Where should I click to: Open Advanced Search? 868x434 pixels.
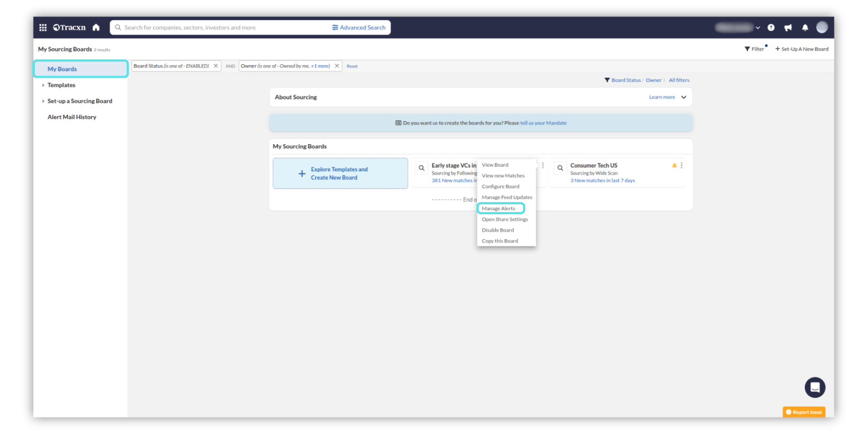[x=359, y=28]
